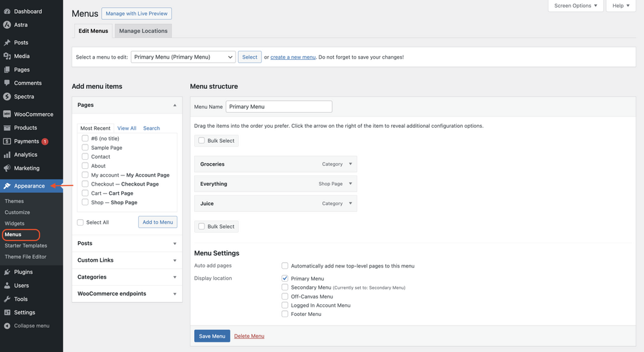This screenshot has height=352, width=644.
Task: Click the Menu Name text field
Action: [x=279, y=106]
